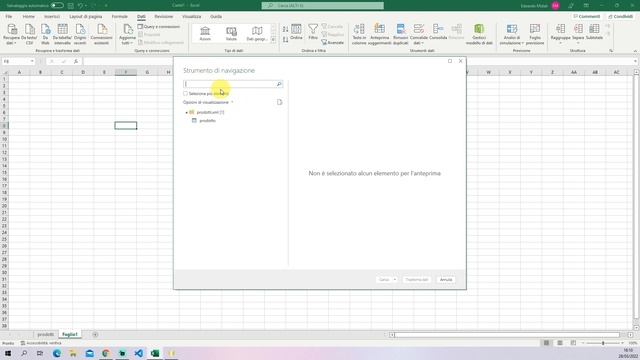
Task: Open the Separa dropdown
Action: point(578,34)
